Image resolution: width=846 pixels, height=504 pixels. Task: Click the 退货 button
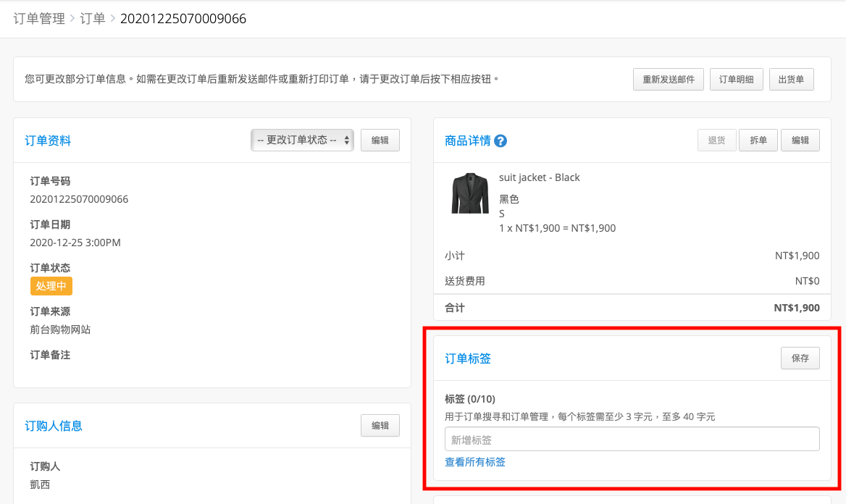(x=716, y=140)
